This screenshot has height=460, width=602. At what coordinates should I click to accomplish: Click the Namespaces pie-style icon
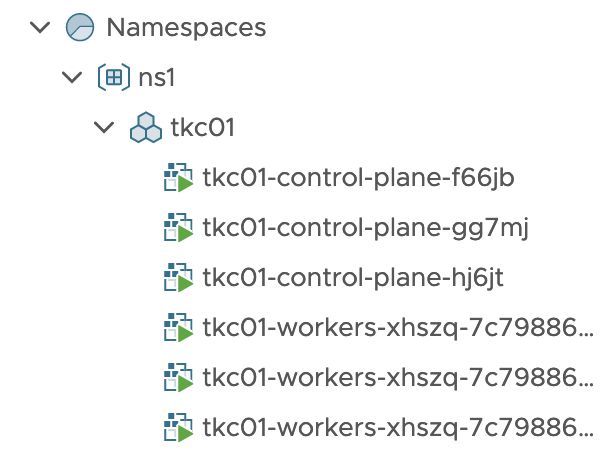(80, 27)
